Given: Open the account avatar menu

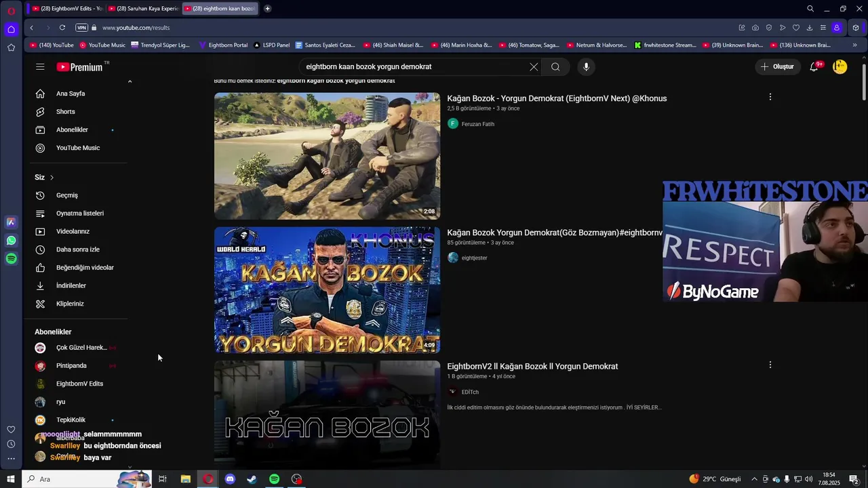Looking at the screenshot, I should coord(840,66).
